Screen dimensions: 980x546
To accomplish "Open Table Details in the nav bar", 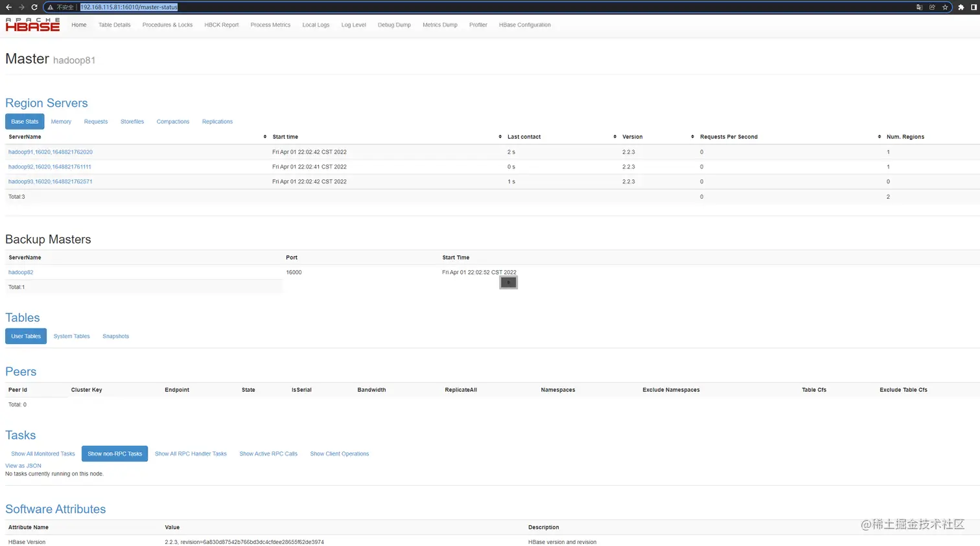I will coord(115,25).
